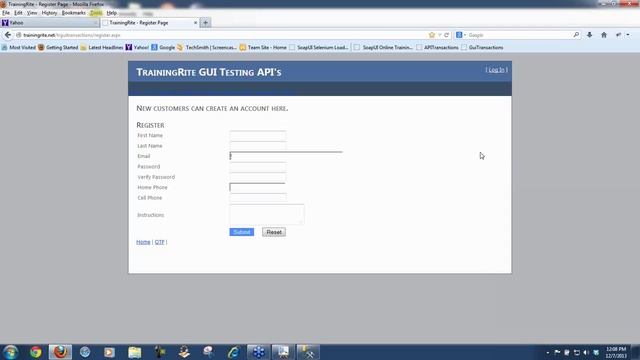
Task: Focus the Email input field
Action: 286,156
